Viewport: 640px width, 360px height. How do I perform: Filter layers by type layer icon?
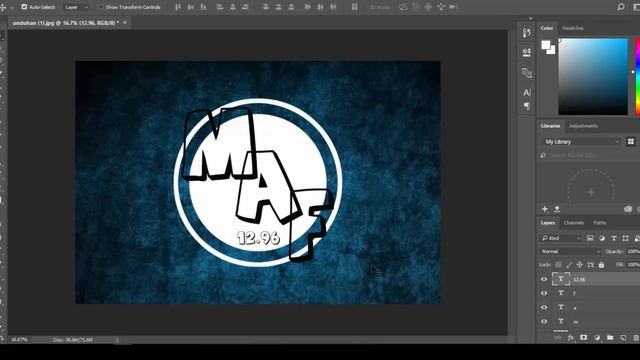(x=613, y=238)
